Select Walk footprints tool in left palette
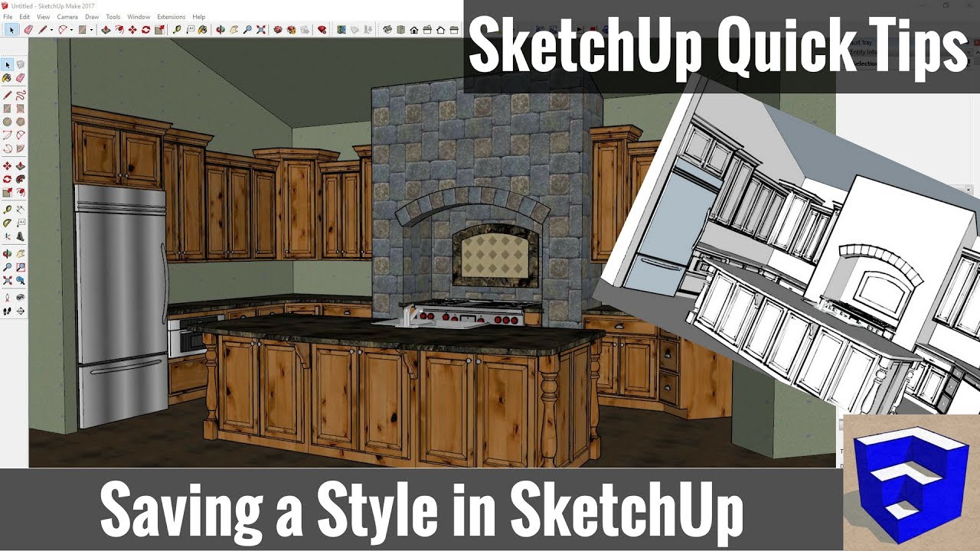This screenshot has height=551, width=980. 7,310
